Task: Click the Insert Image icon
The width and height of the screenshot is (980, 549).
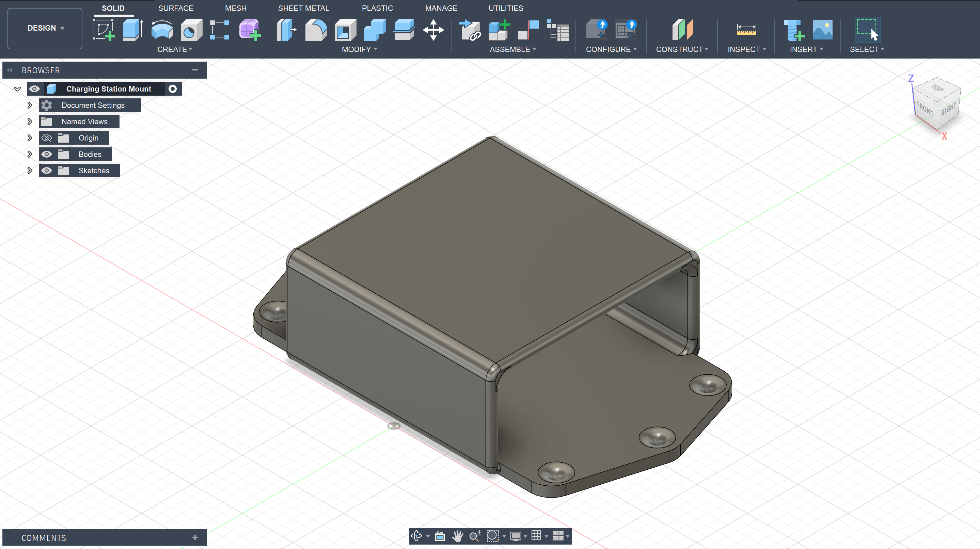Action: pos(822,30)
